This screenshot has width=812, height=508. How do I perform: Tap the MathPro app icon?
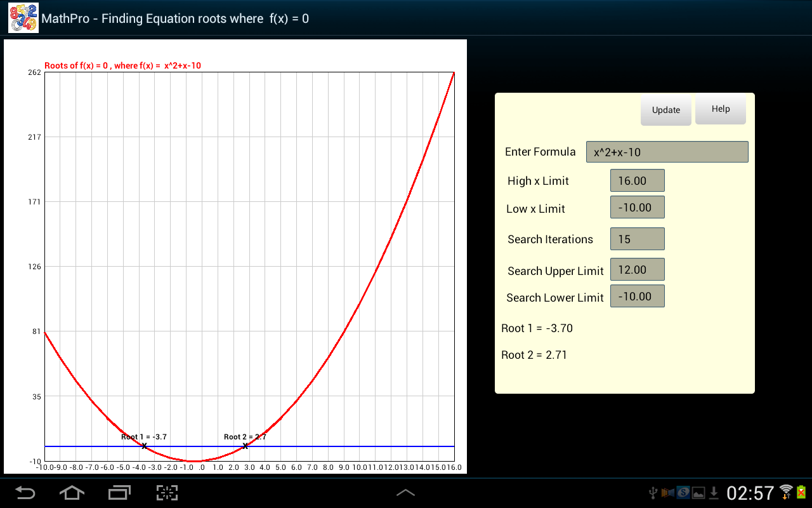coord(23,18)
